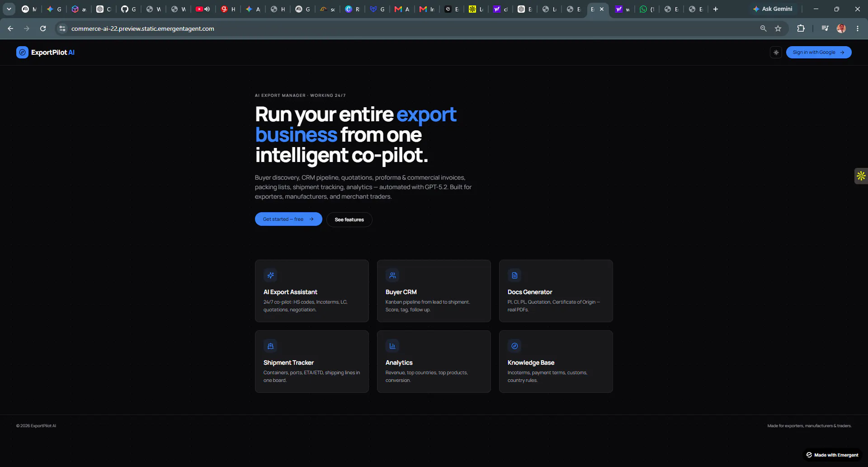Switch to the GitHub browser tab
This screenshot has width=868, height=467.
128,9
